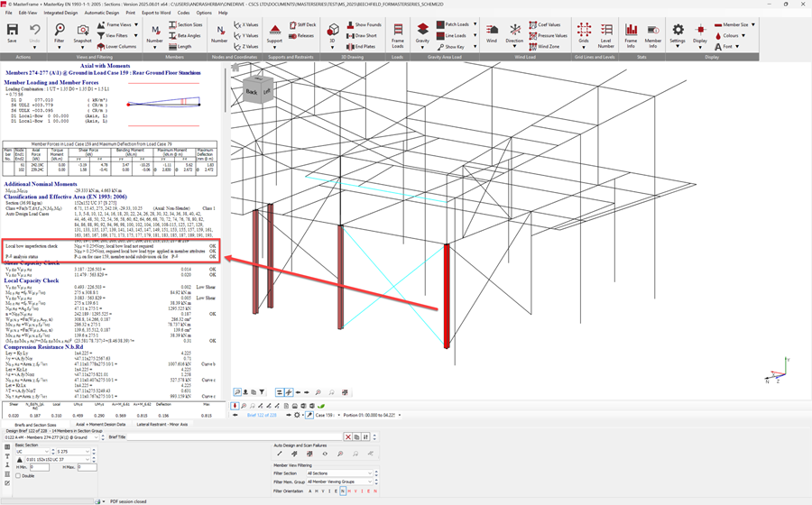This screenshot has width=812, height=505.
Task: Toggle member Releases display
Action: point(301,36)
